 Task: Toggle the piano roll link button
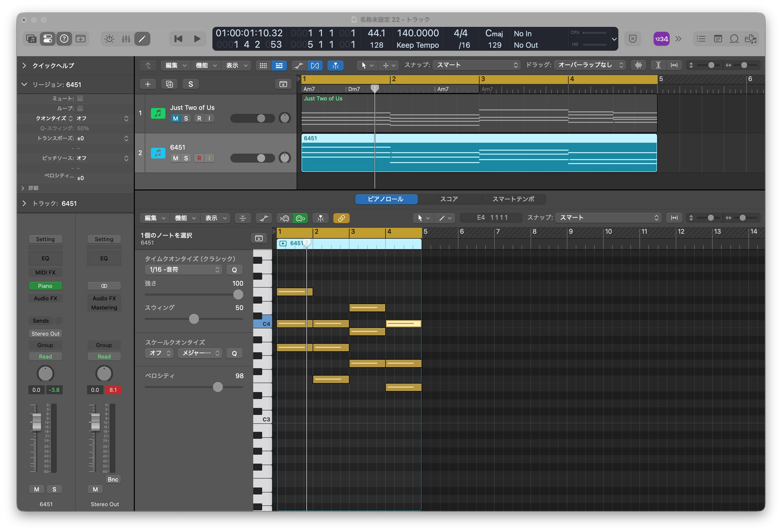[x=342, y=218]
